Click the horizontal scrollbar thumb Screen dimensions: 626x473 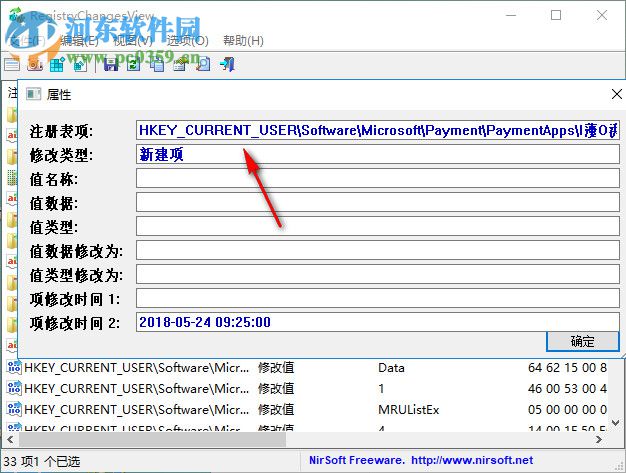[x=153, y=439]
